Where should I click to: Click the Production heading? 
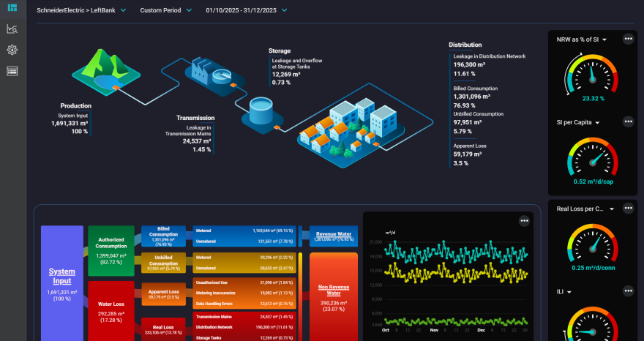(76, 105)
